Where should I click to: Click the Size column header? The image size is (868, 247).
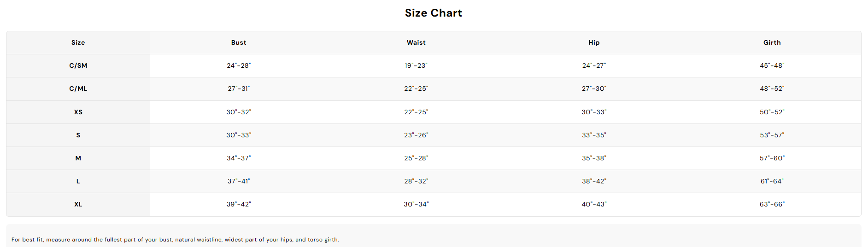pyautogui.click(x=78, y=42)
